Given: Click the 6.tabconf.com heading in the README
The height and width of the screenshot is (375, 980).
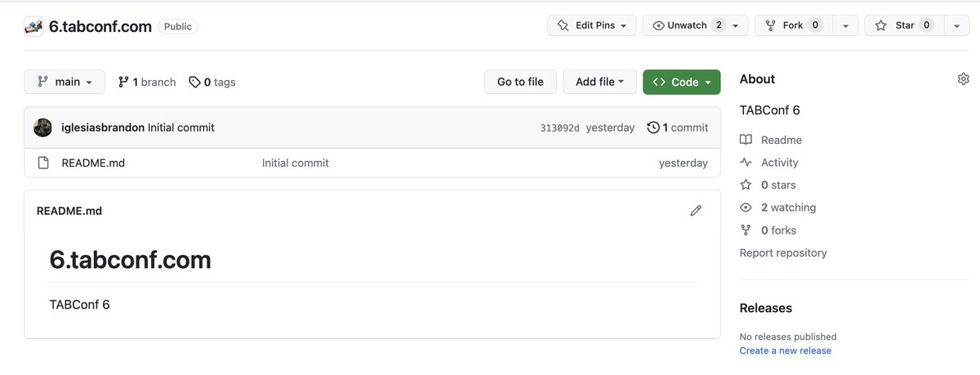Looking at the screenshot, I should coord(131,260).
